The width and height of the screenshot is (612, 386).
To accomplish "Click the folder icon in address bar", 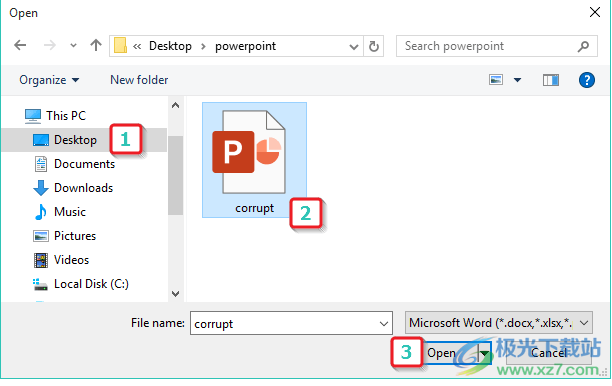I will coord(120,46).
